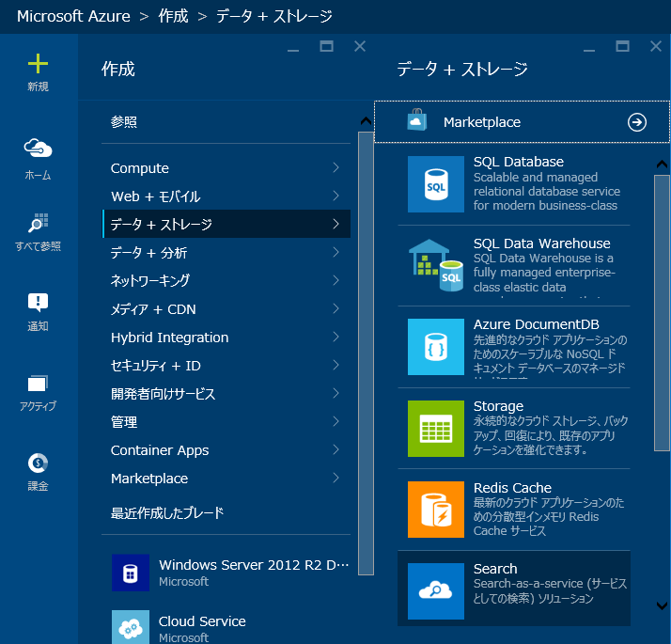The height and width of the screenshot is (644, 671).
Task: Open the Azure DocumentDB title
Action: (537, 324)
